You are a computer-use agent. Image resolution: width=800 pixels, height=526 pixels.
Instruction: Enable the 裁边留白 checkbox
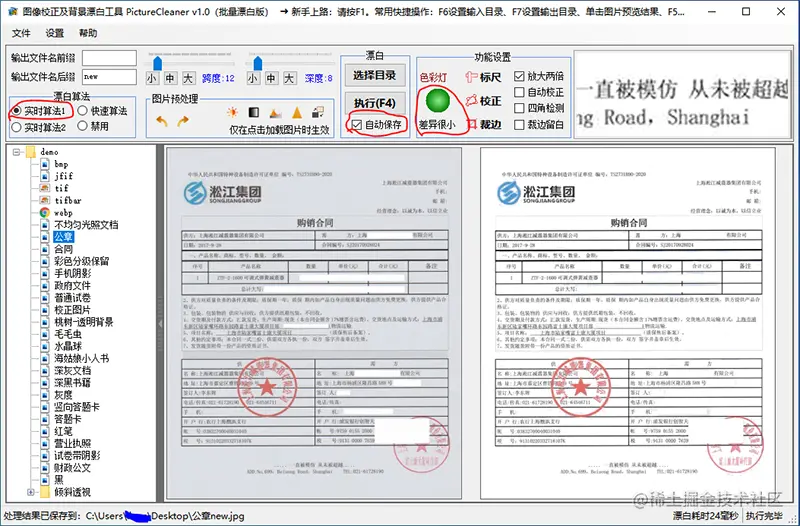pyautogui.click(x=519, y=124)
